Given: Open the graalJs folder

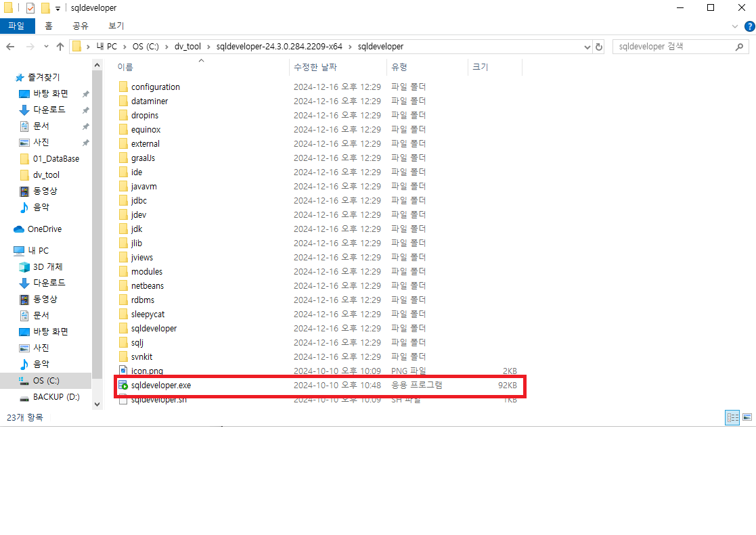Looking at the screenshot, I should 143,158.
